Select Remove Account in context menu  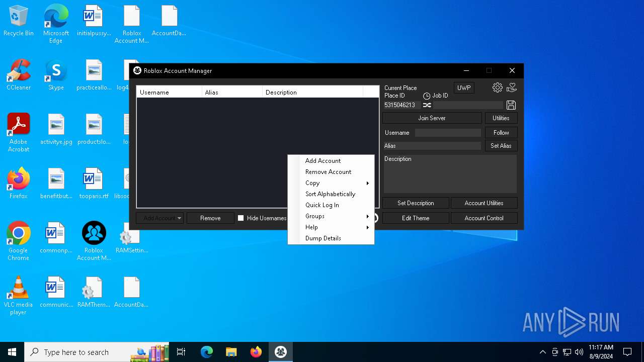tap(331, 172)
